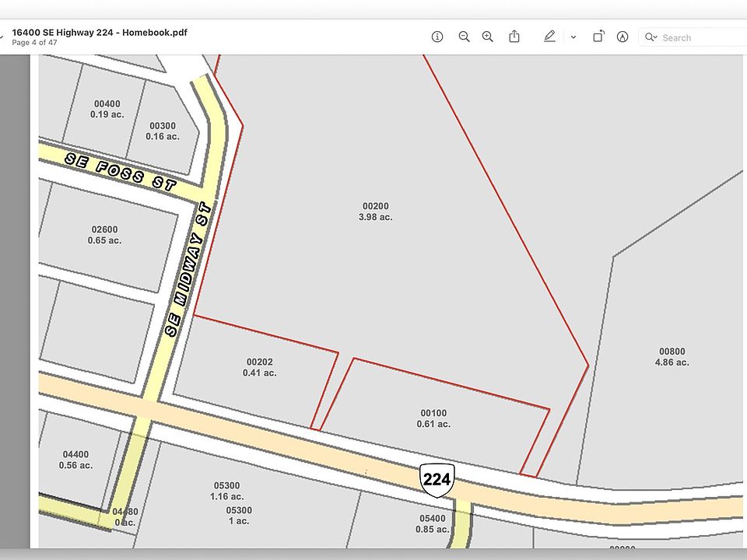747x560 pixels.
Task: Click the SE Midway St label
Action: click(x=188, y=269)
